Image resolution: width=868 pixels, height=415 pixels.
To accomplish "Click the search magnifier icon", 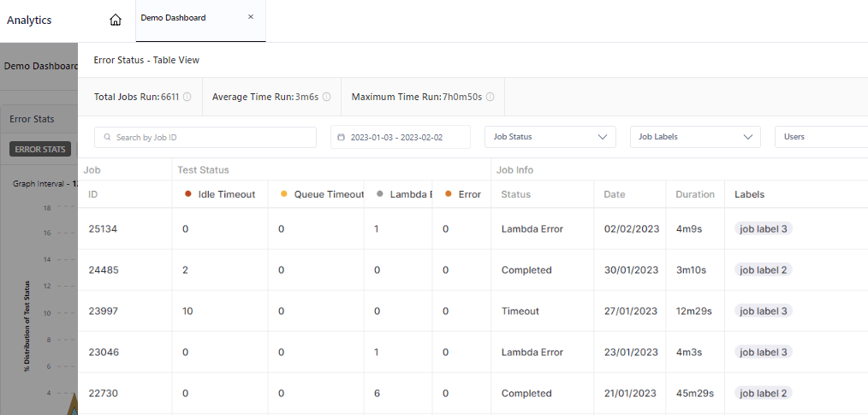I will pyautogui.click(x=108, y=137).
